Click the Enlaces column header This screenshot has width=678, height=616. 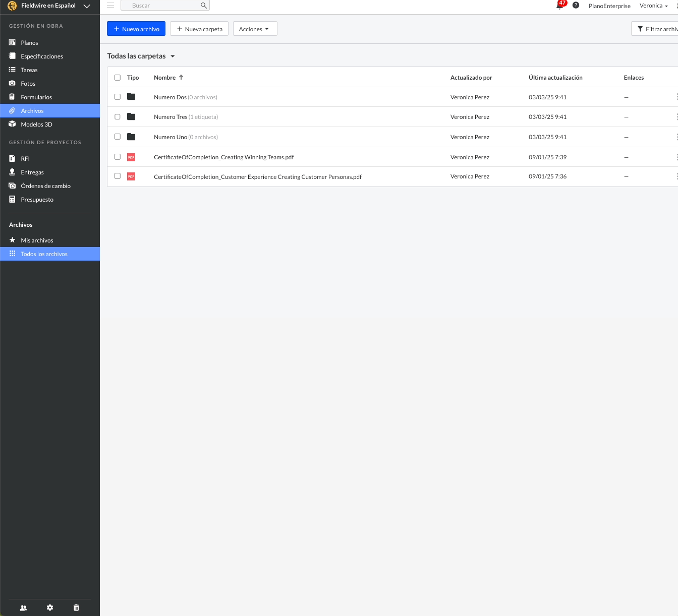click(x=634, y=78)
